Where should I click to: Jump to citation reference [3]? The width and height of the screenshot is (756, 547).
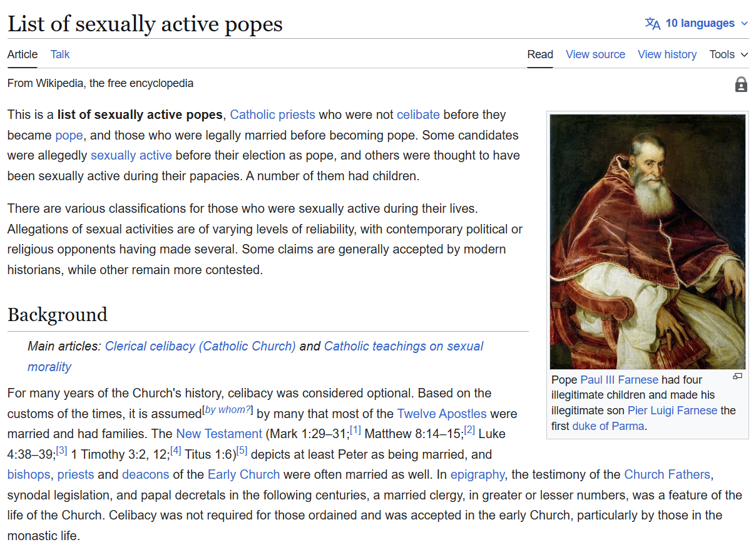(61, 451)
